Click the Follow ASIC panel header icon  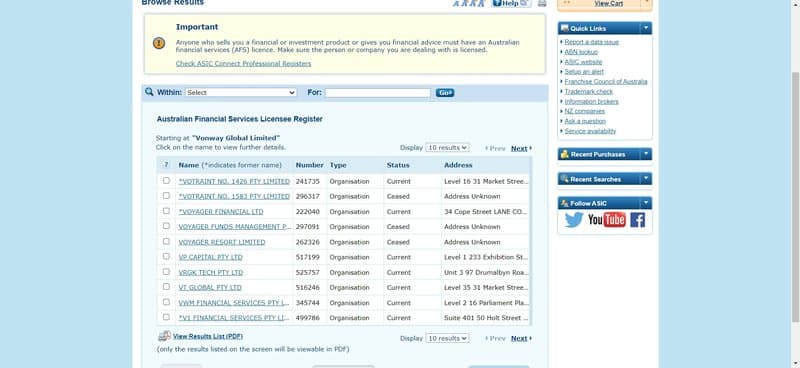564,203
